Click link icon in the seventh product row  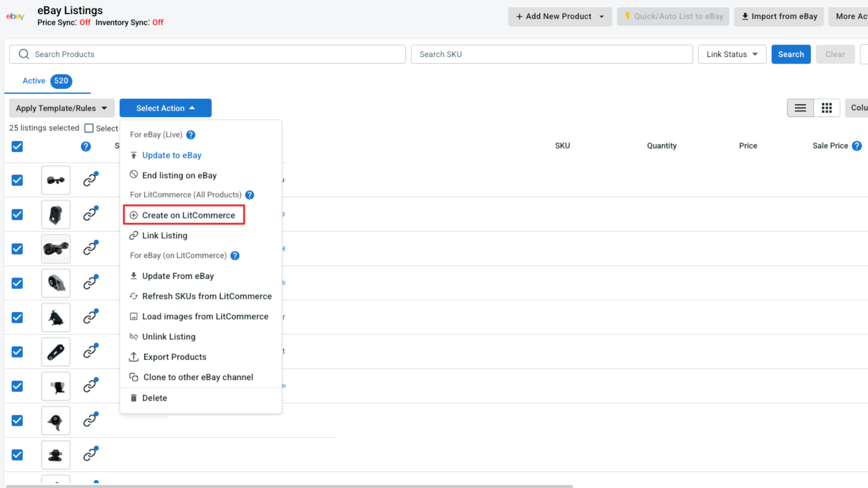click(90, 385)
